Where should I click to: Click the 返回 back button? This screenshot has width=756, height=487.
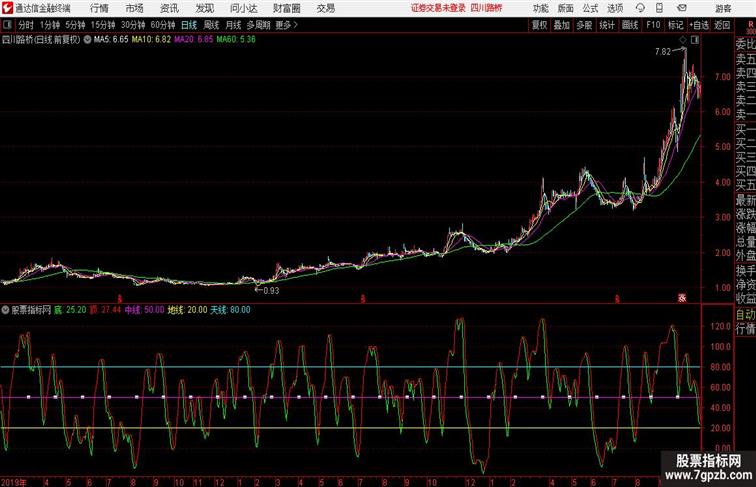(722, 25)
